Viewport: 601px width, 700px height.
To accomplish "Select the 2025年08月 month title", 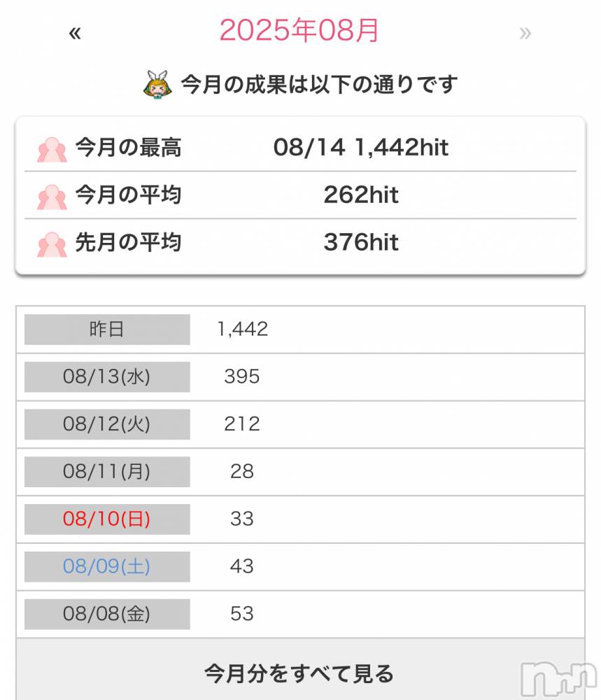I will click(x=299, y=30).
